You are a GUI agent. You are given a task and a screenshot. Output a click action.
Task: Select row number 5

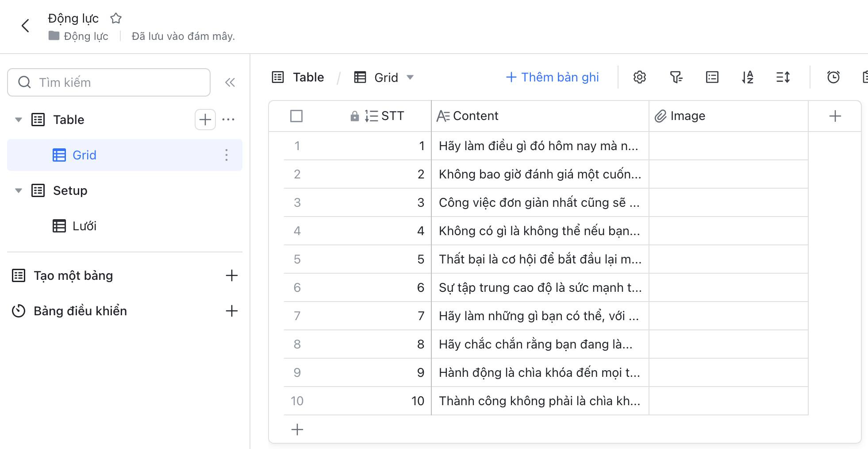(297, 259)
